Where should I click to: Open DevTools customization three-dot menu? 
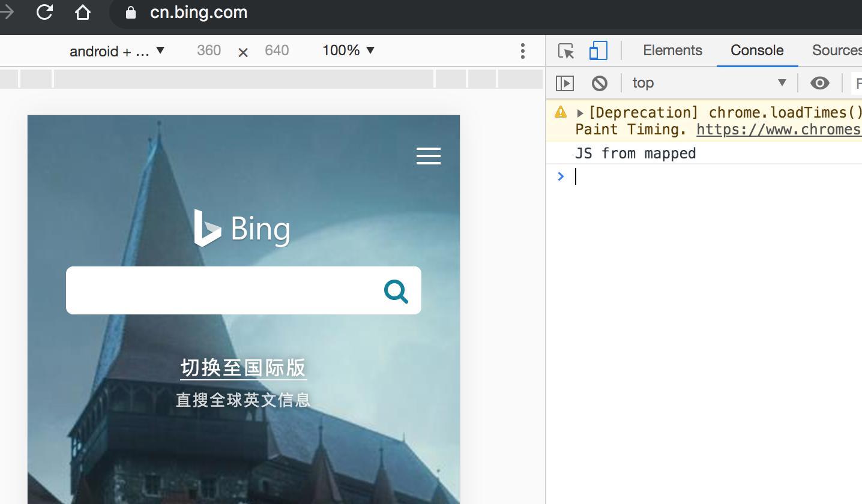coord(522,51)
